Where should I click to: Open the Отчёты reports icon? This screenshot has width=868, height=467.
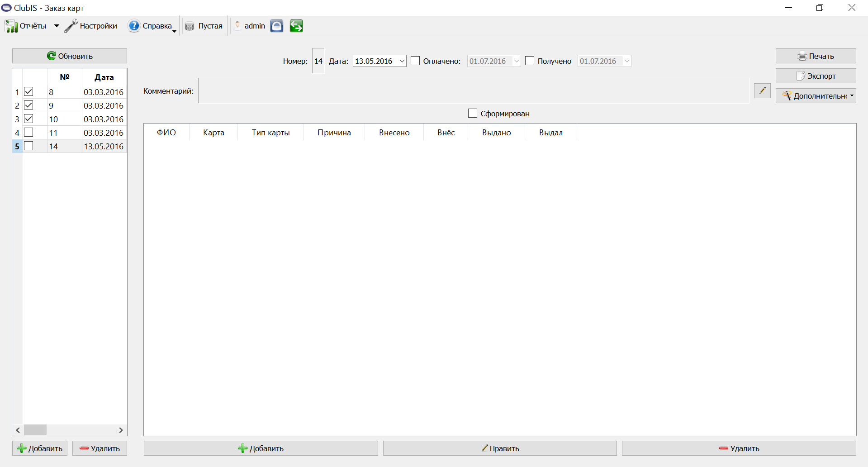(11, 26)
